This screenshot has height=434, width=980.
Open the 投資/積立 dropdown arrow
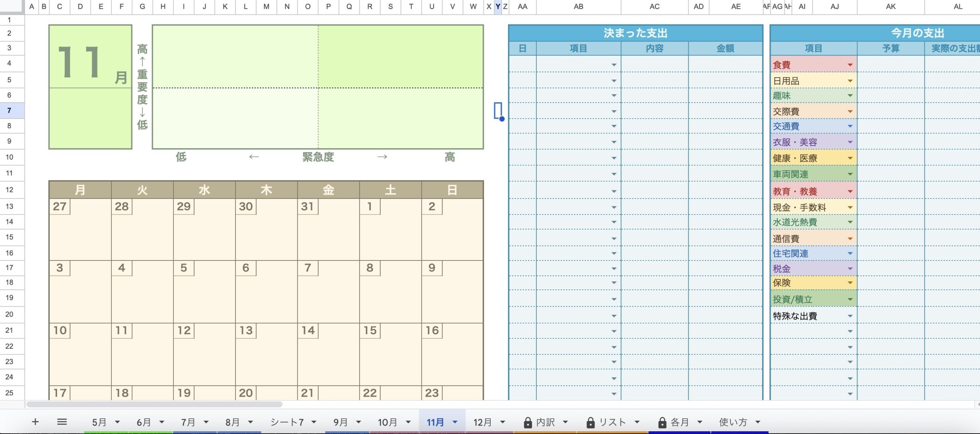pyautogui.click(x=850, y=299)
